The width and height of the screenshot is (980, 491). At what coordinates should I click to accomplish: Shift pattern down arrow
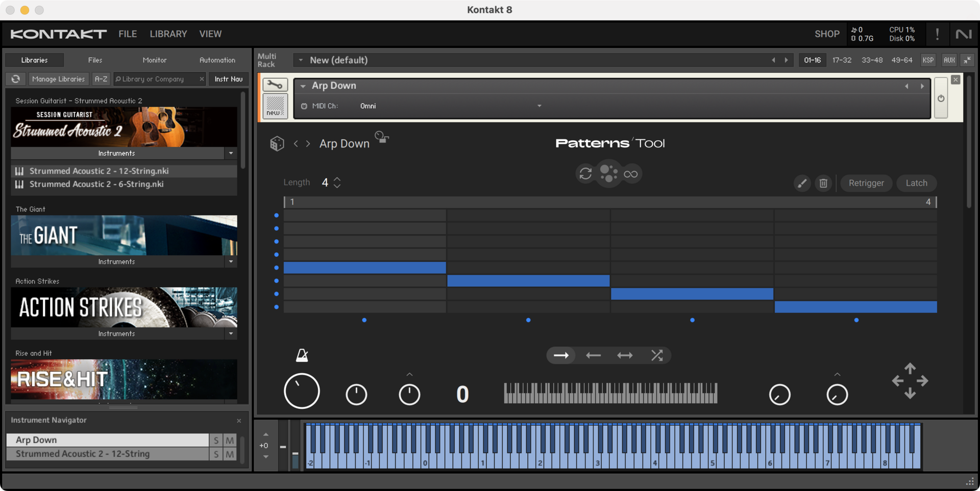point(910,394)
